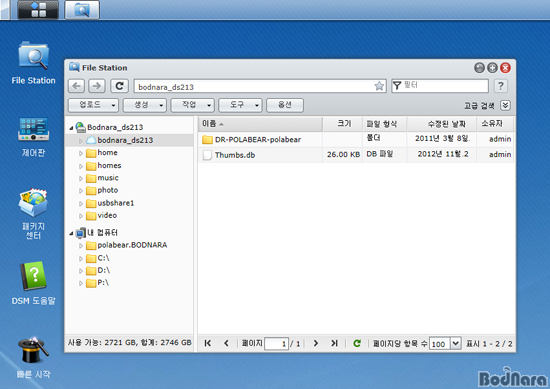Select the DR-POLABEAR-polabear folder row
550x389 pixels.
tap(356, 139)
